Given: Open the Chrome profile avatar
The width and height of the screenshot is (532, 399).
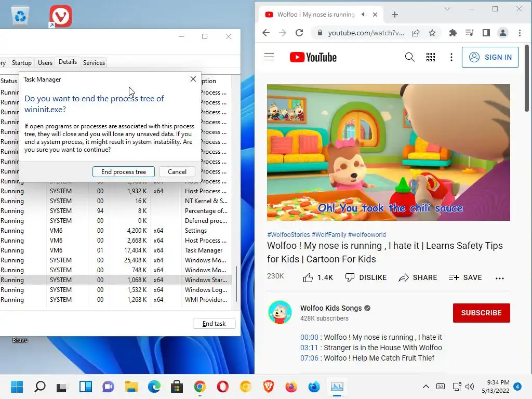Looking at the screenshot, I should click(x=503, y=33).
